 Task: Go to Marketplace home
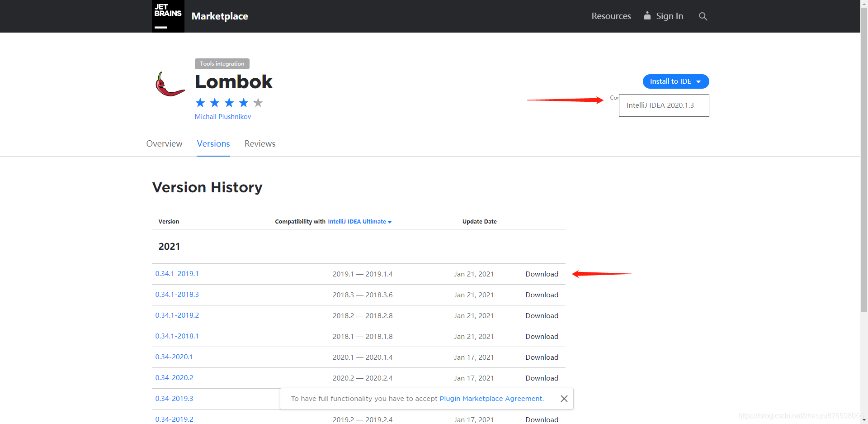click(220, 16)
